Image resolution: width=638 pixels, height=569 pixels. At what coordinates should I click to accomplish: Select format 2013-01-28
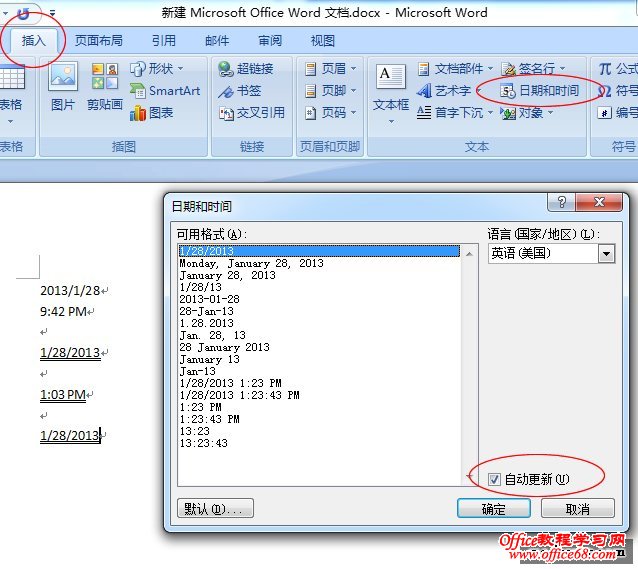(319, 299)
